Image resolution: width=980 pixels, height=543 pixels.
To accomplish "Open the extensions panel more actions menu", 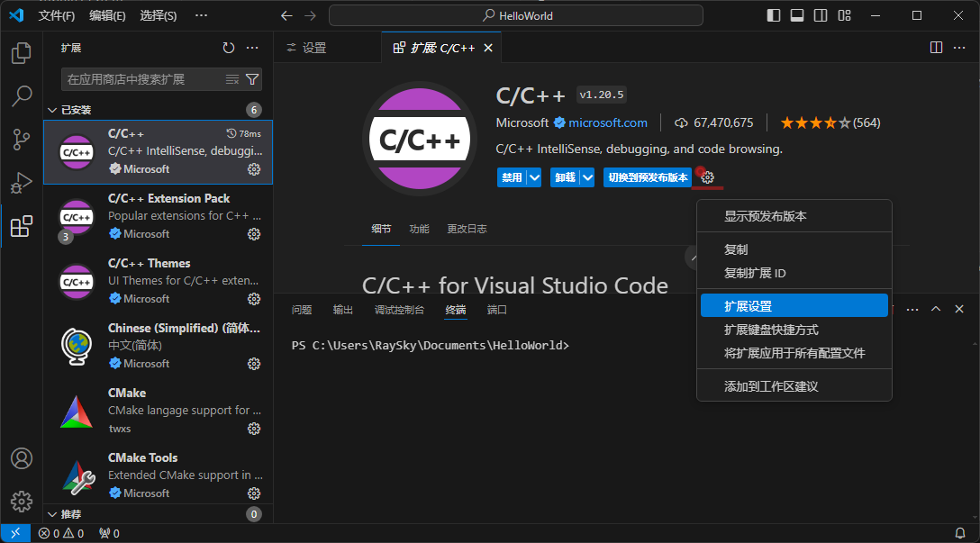I will click(x=252, y=48).
